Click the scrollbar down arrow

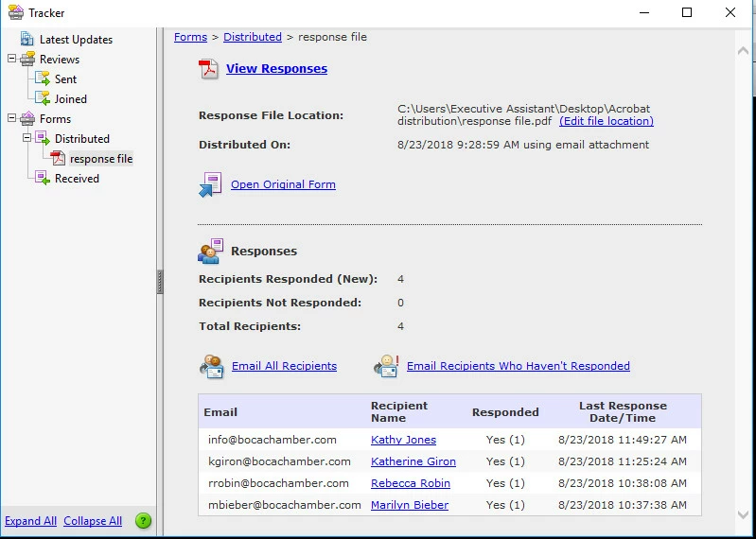click(743, 515)
